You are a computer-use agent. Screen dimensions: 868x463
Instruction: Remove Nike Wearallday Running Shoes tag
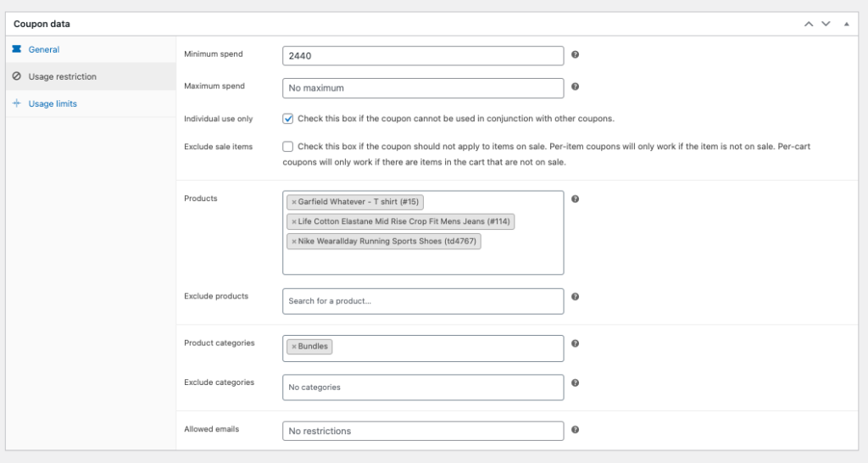tap(294, 242)
